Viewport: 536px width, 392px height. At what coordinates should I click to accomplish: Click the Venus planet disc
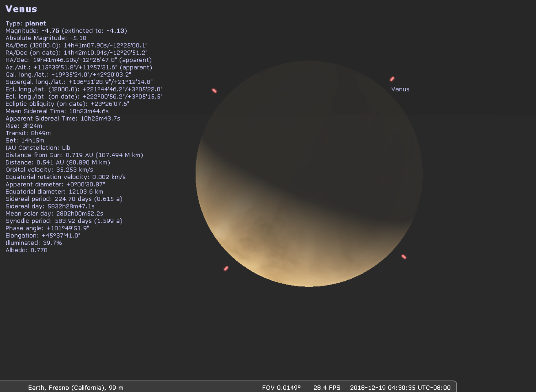309,174
